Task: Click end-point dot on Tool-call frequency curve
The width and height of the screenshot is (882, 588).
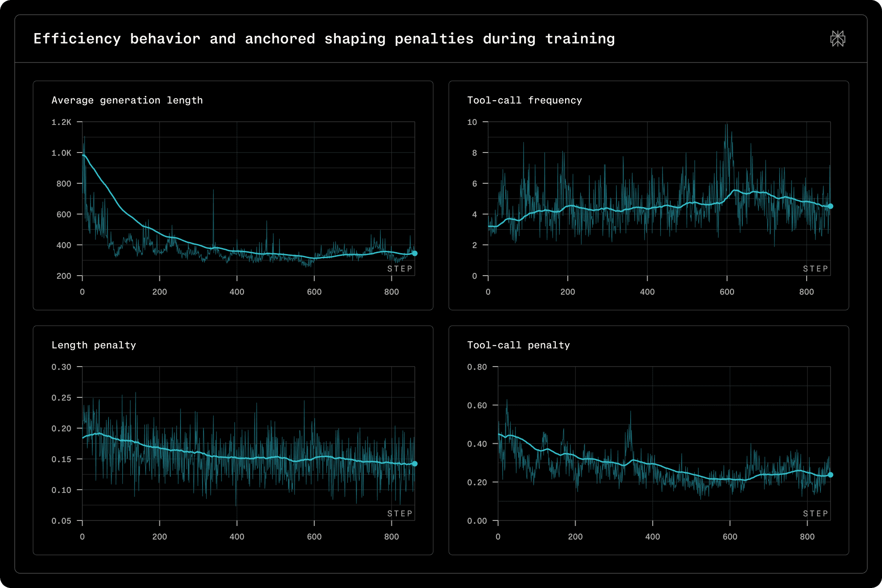Action: click(830, 206)
